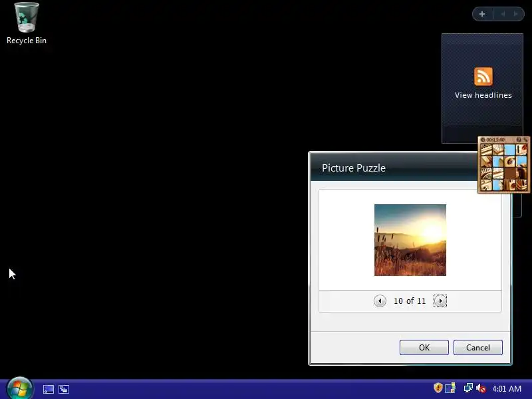532x399 pixels.
Task: Click the puzzle gadget solve/shuffle icon
Action: [525, 140]
